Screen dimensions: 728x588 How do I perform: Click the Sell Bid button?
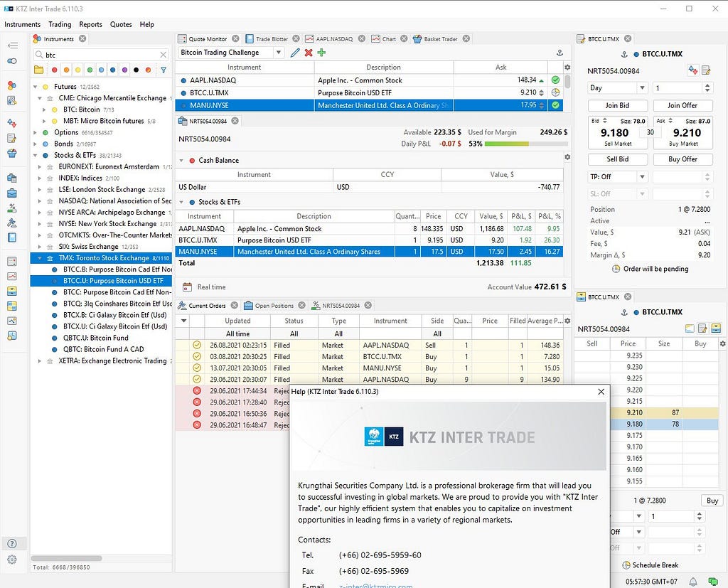tap(618, 159)
